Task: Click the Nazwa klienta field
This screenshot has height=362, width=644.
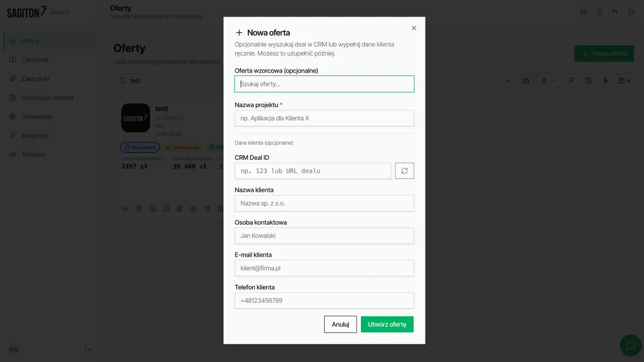Action: [x=324, y=203]
